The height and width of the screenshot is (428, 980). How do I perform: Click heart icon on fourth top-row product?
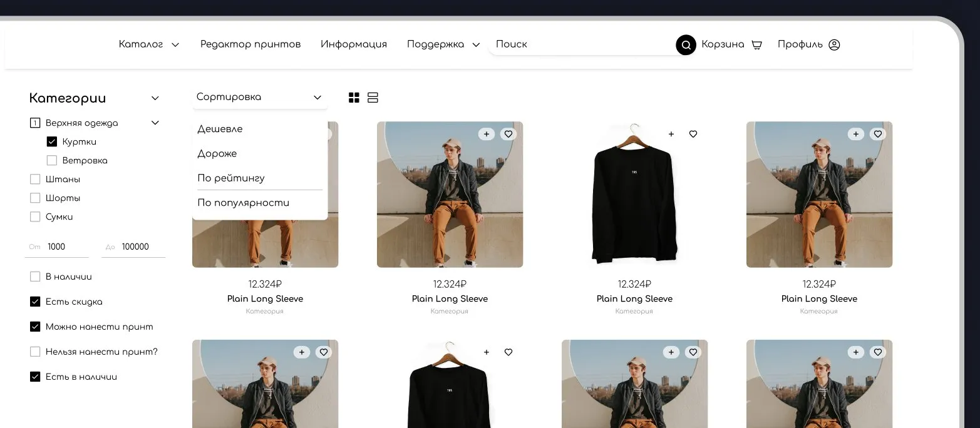click(x=878, y=134)
